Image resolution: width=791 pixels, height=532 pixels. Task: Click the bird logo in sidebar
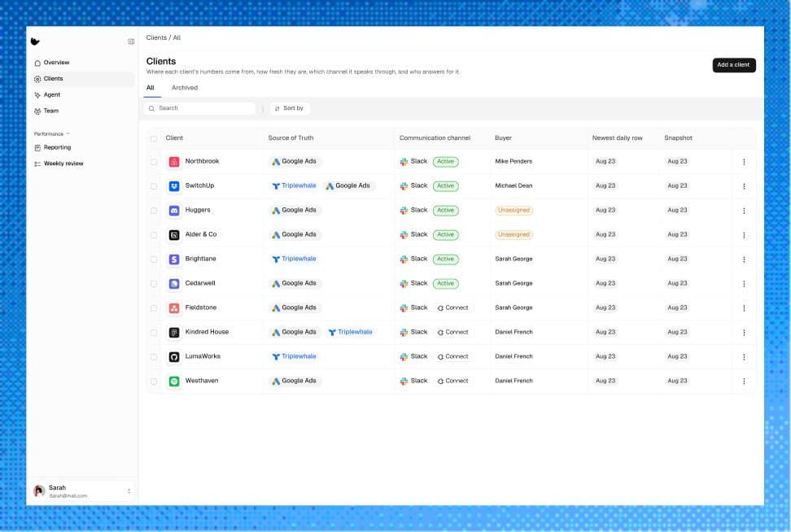click(35, 41)
